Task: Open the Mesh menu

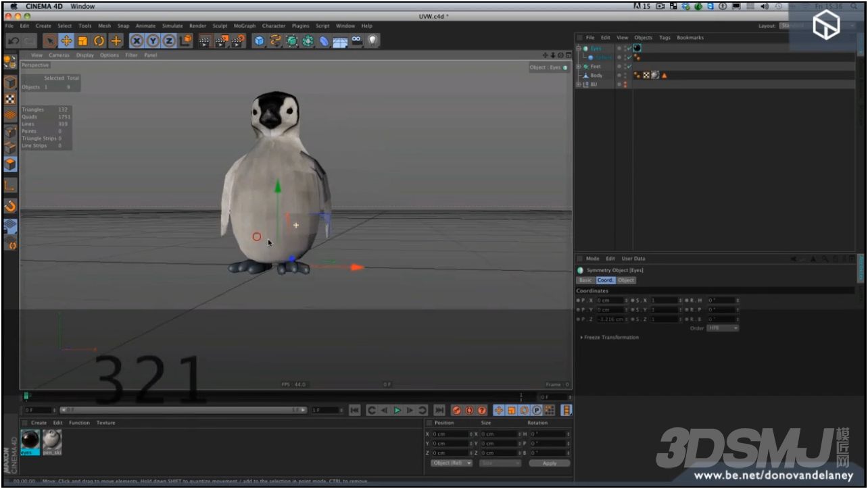Action: tap(104, 26)
